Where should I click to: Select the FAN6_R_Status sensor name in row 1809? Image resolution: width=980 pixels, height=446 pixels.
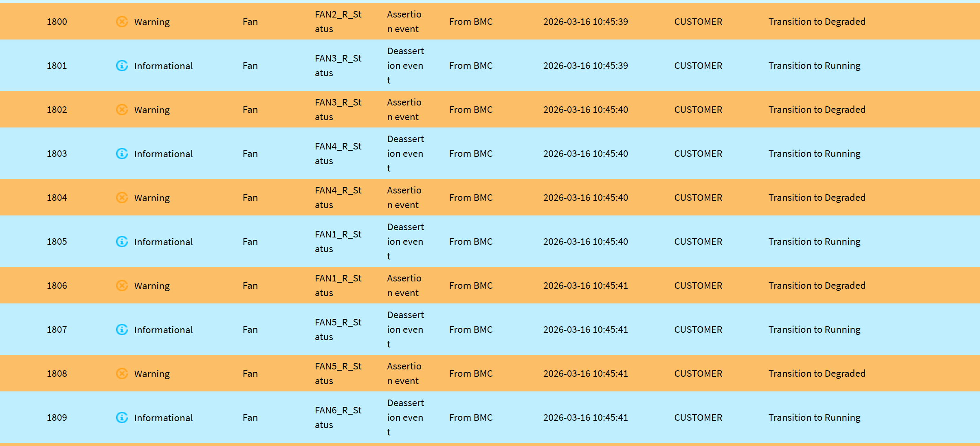click(338, 417)
